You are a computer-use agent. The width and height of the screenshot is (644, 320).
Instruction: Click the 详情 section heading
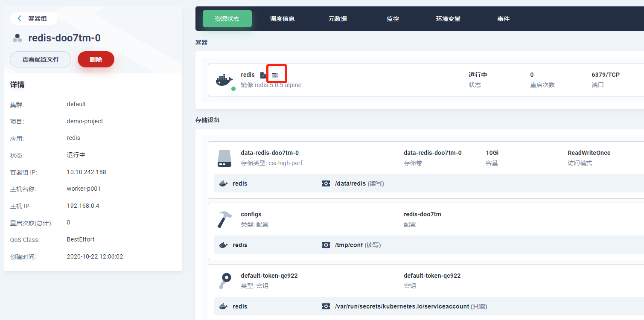pyautogui.click(x=17, y=84)
